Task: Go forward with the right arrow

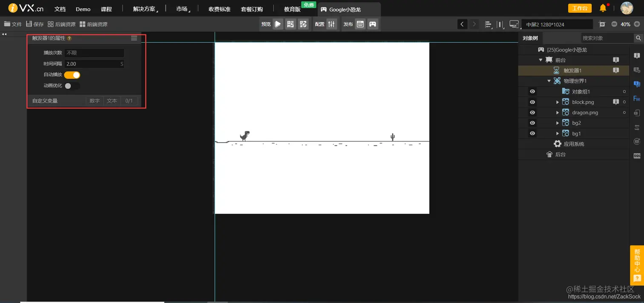Action: (x=474, y=24)
